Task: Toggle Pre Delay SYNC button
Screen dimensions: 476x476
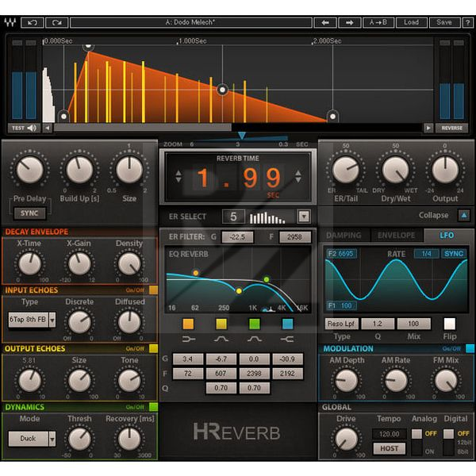Action: [x=29, y=213]
